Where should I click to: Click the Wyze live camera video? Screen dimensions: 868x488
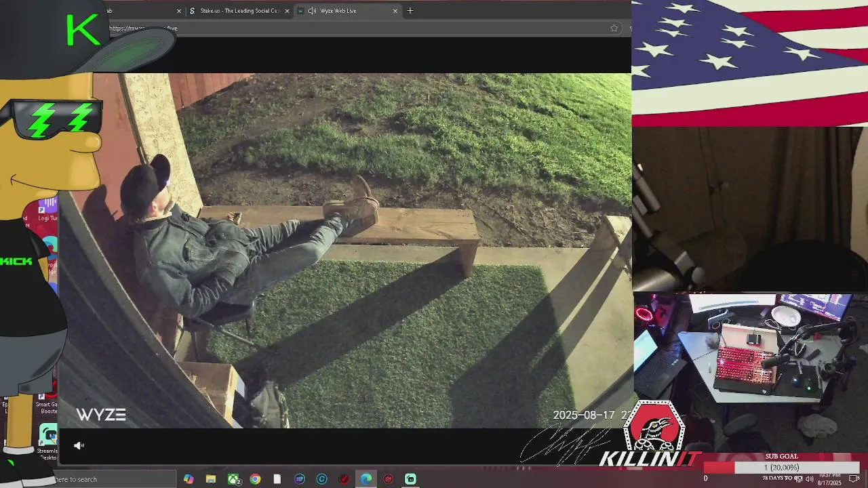click(x=344, y=251)
